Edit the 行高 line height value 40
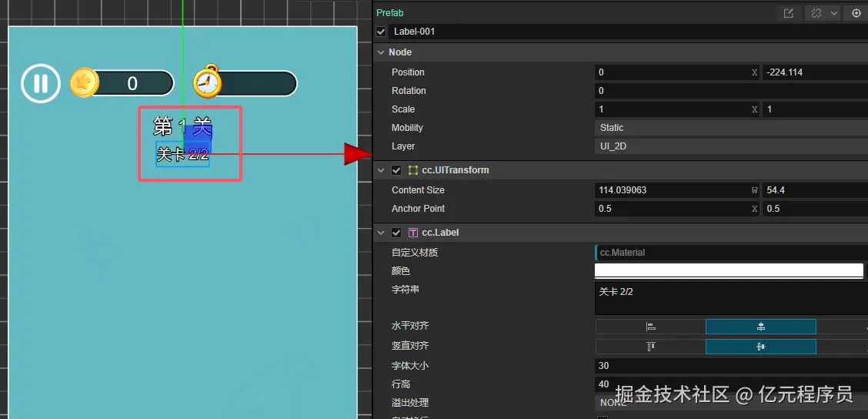This screenshot has width=868, height=419. point(731,384)
